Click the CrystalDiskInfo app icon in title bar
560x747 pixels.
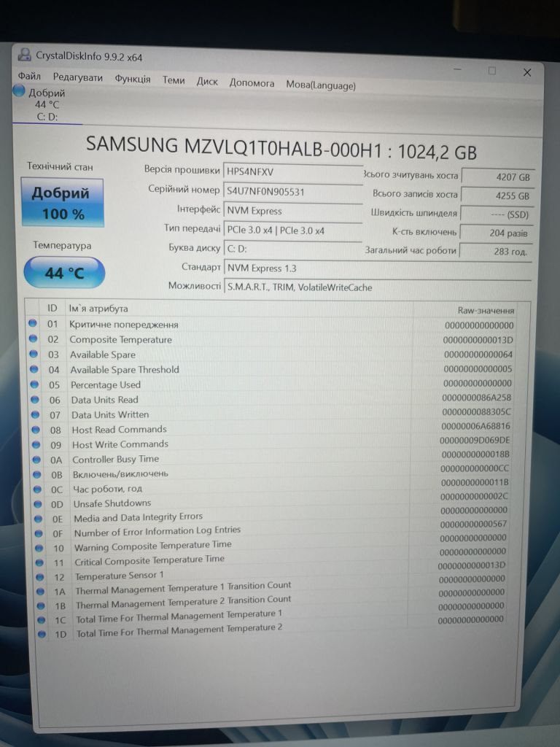(24, 55)
